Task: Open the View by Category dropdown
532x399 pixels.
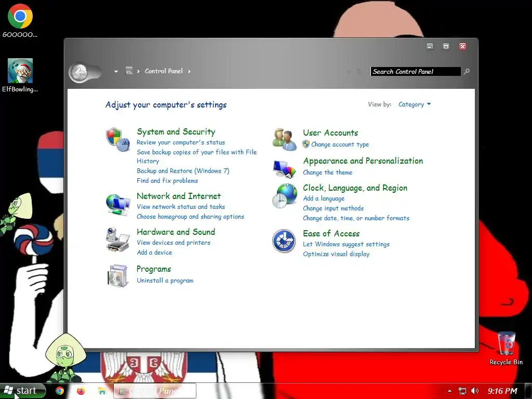Action: click(414, 104)
